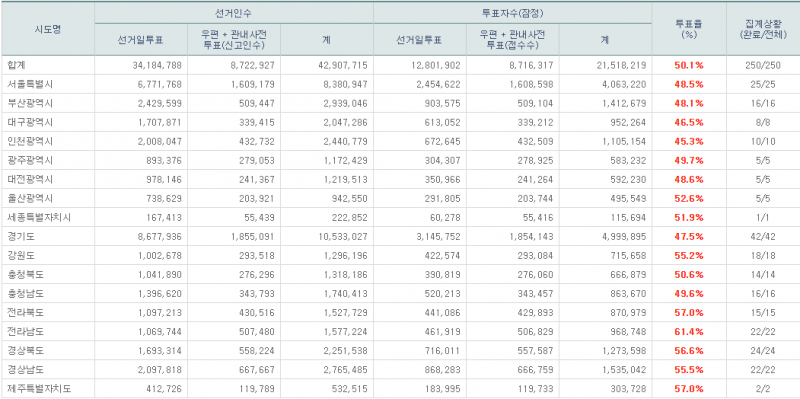Click election-day electors cell 34,184,788
The height and width of the screenshot is (399, 800).
click(156, 65)
